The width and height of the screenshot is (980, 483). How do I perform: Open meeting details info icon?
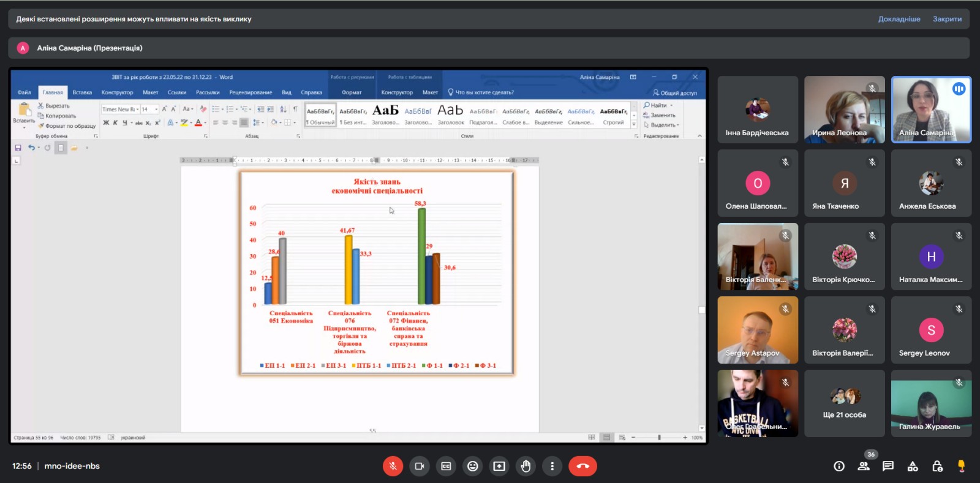click(x=839, y=466)
